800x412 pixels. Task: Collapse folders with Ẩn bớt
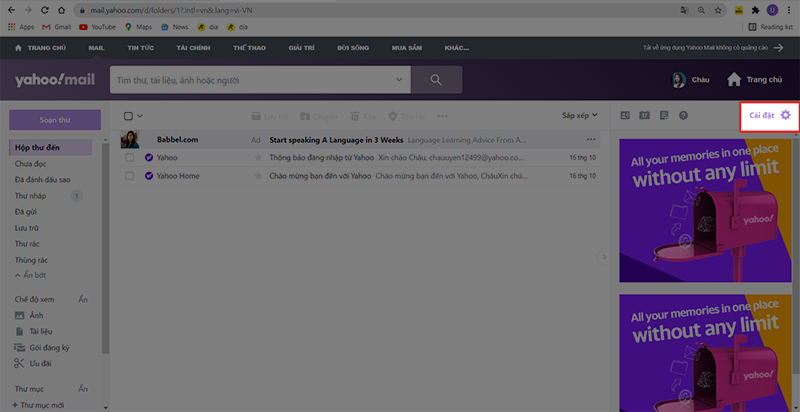click(x=32, y=275)
